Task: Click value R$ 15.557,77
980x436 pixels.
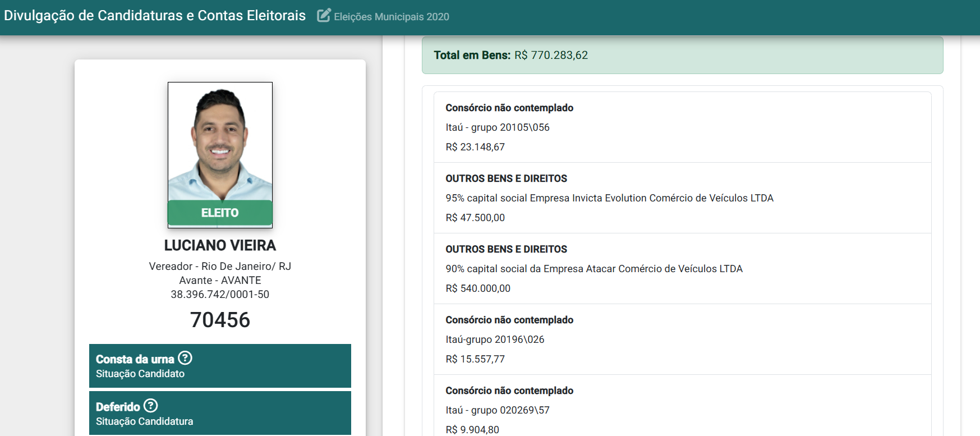Action: tap(475, 359)
